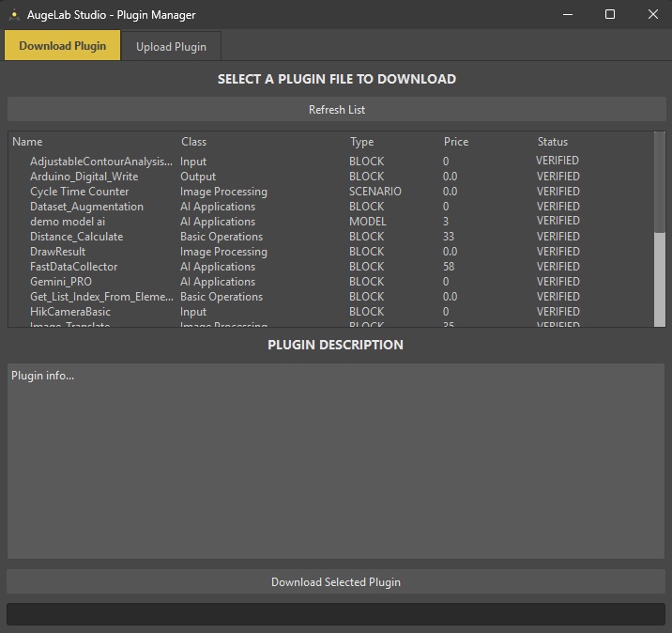
Task: Click price 58 of FastDataCollector
Action: pos(449,267)
